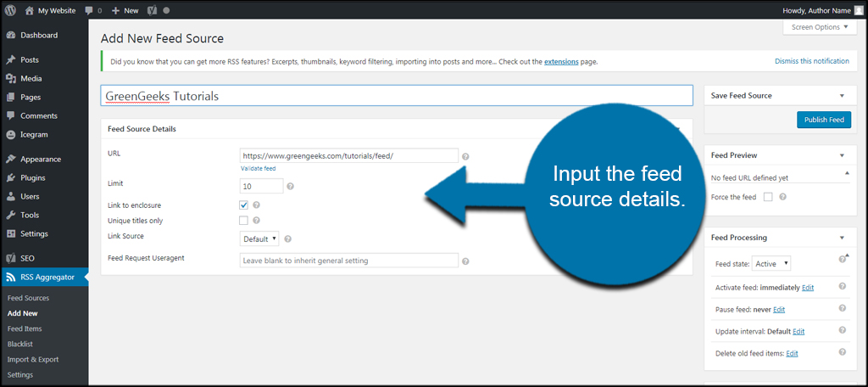Viewport: 868px width, 387px height.
Task: Open the WordPress logo menu
Action: 10,10
